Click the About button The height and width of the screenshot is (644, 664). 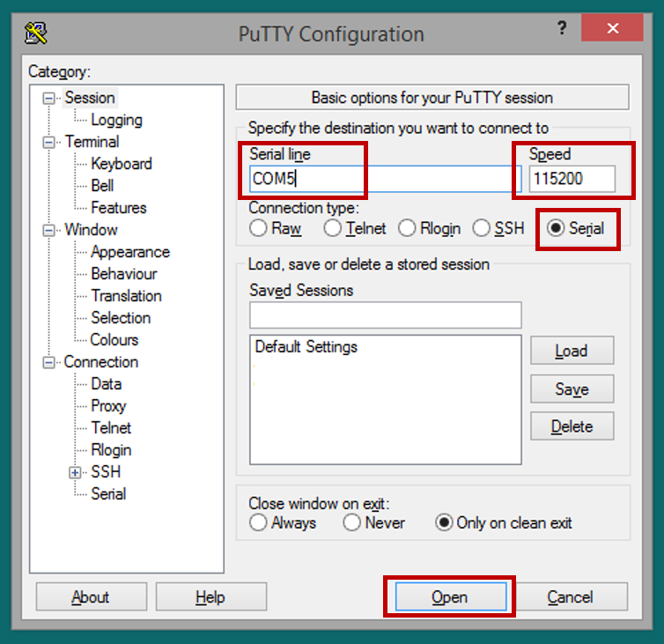[92, 596]
